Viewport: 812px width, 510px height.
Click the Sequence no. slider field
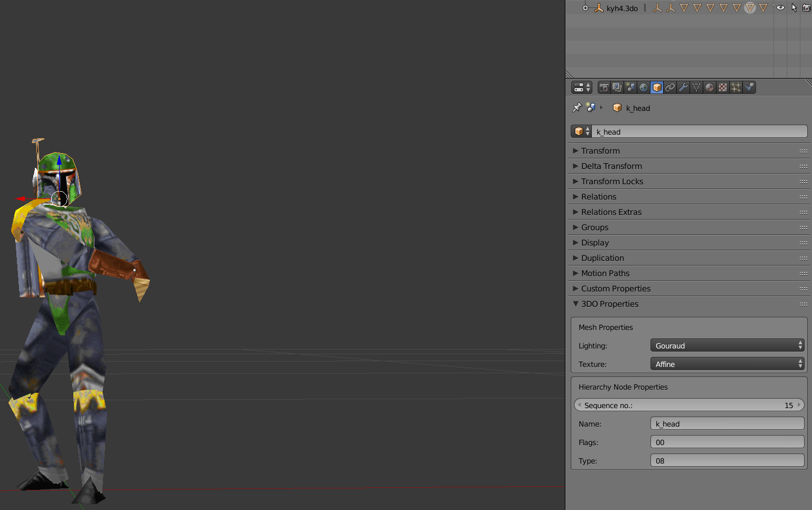(x=688, y=405)
